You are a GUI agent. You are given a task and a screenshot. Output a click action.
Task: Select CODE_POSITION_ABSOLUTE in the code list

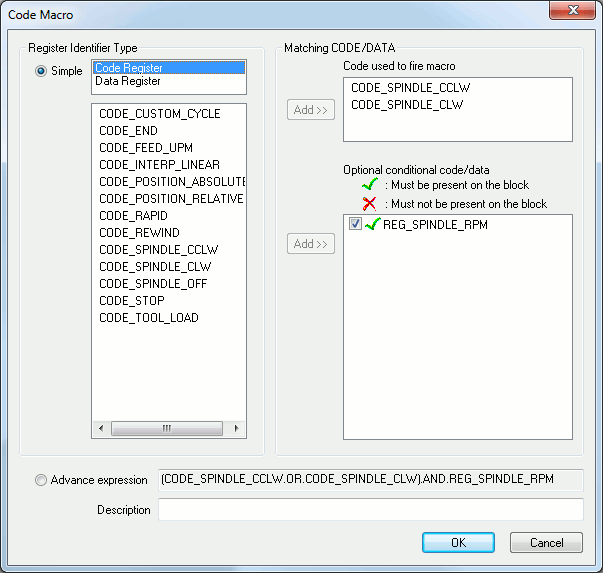(172, 182)
